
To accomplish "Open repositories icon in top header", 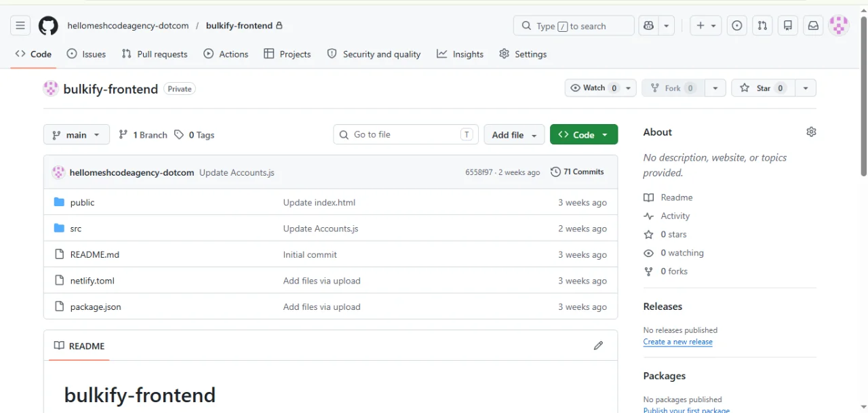I will 788,26.
